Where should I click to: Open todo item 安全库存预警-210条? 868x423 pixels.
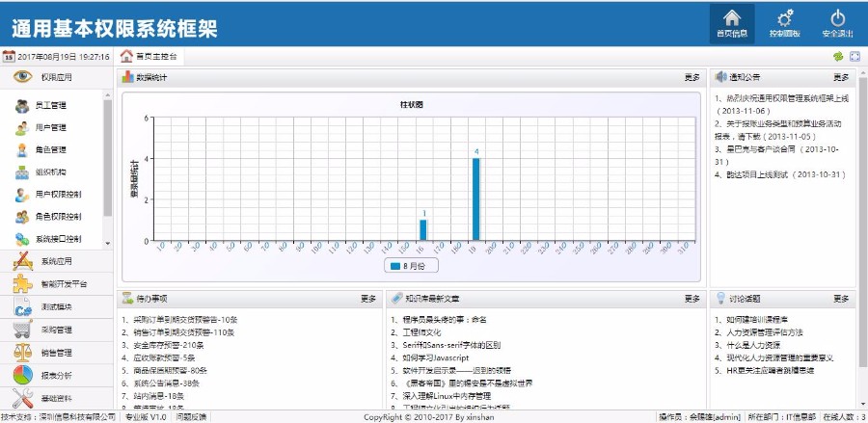click(x=162, y=345)
